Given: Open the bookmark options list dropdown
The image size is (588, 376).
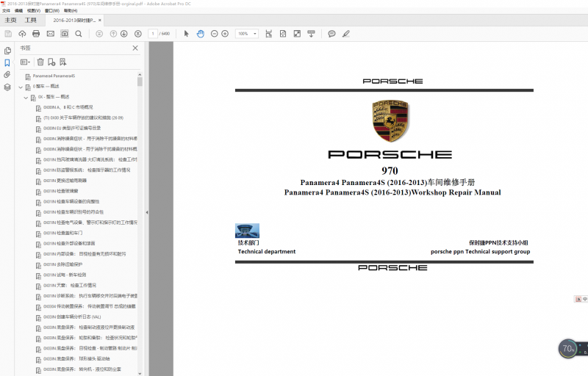Looking at the screenshot, I should click(x=25, y=62).
